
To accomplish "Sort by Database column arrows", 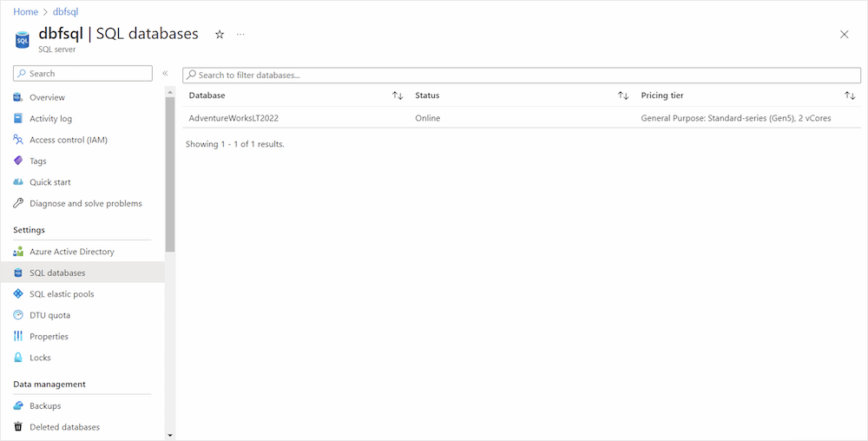I will pyautogui.click(x=398, y=95).
